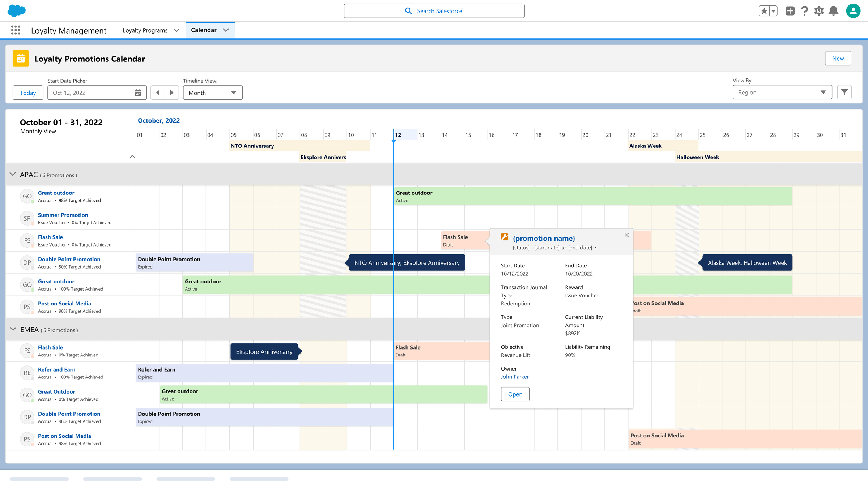Screen dimensions: 868x488
Task: Open the Timeline View Month dropdown
Action: pyautogui.click(x=213, y=93)
